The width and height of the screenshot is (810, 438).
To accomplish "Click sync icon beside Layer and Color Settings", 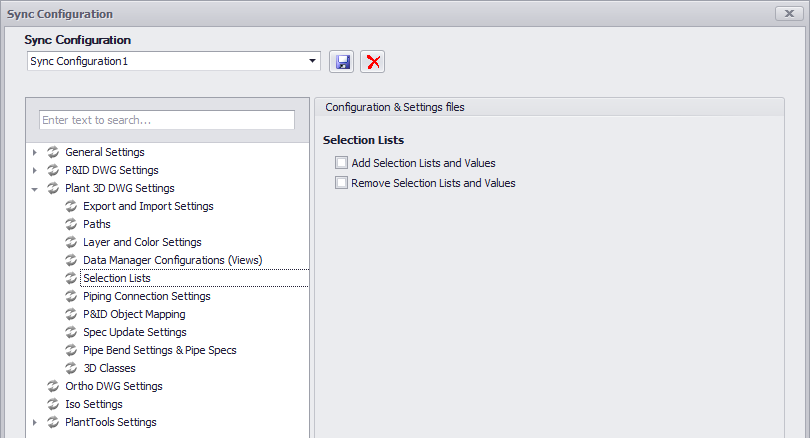I will point(71,242).
